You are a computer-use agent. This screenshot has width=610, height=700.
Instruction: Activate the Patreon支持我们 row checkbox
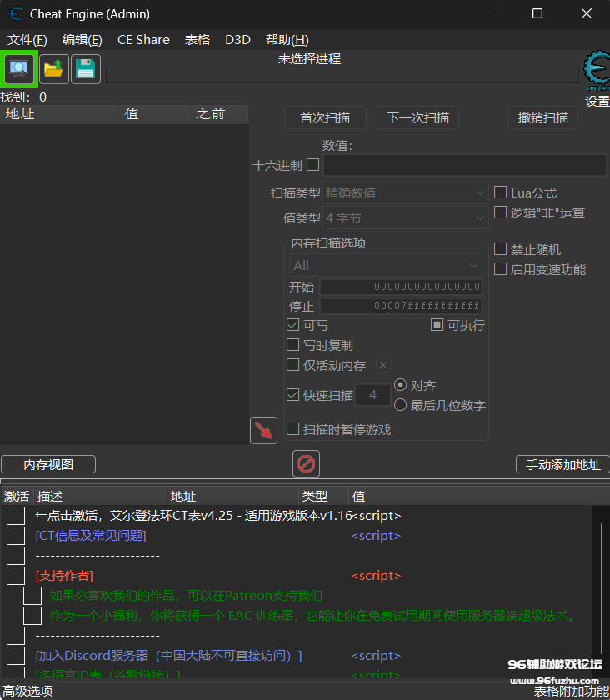32,596
